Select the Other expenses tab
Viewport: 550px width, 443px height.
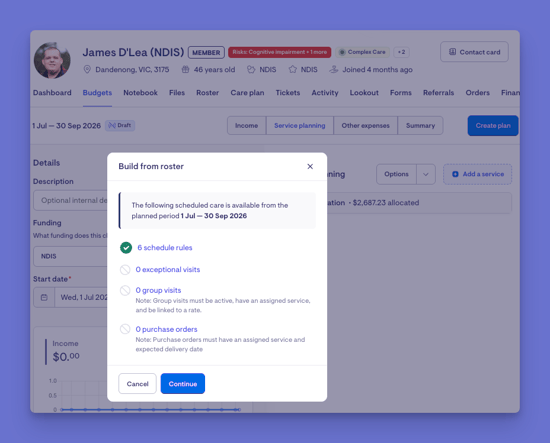tap(365, 126)
